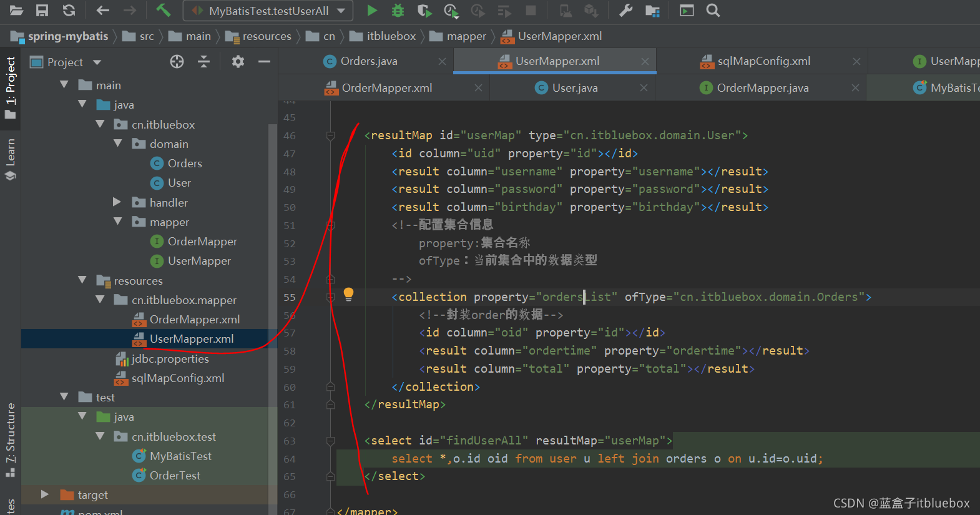Fold the collection block at line 55

[x=331, y=297]
